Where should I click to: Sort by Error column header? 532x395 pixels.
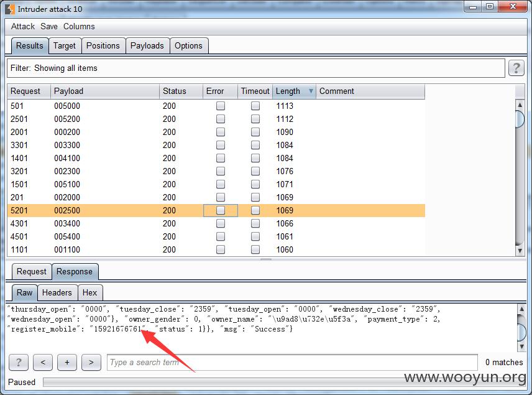220,91
